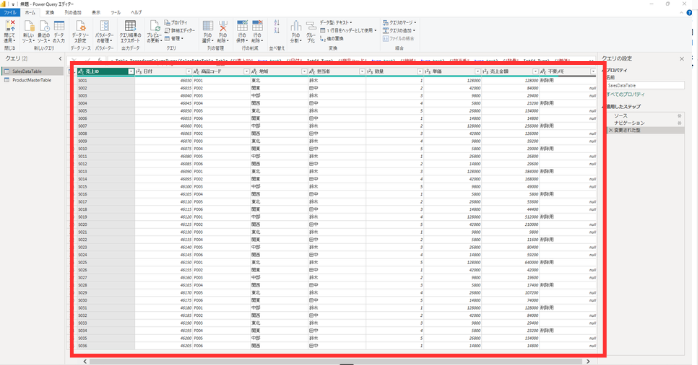Select the SalesDataTable query

tap(32, 71)
